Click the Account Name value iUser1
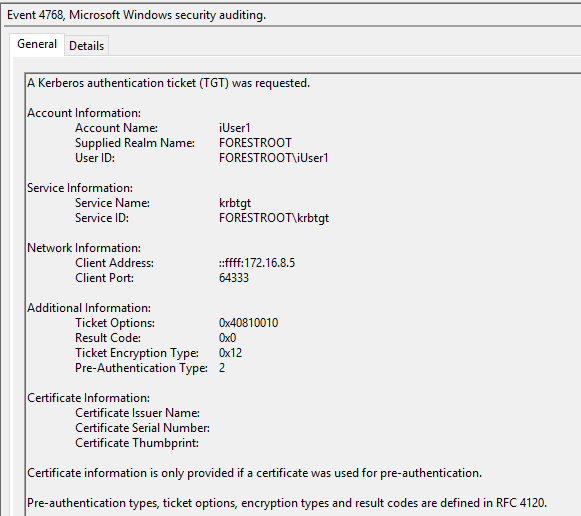 tap(235, 128)
